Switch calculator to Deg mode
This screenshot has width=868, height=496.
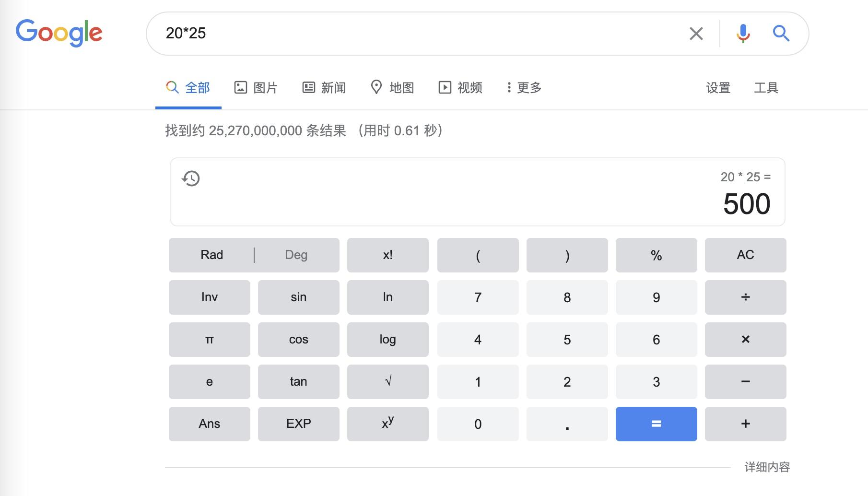[x=296, y=255]
